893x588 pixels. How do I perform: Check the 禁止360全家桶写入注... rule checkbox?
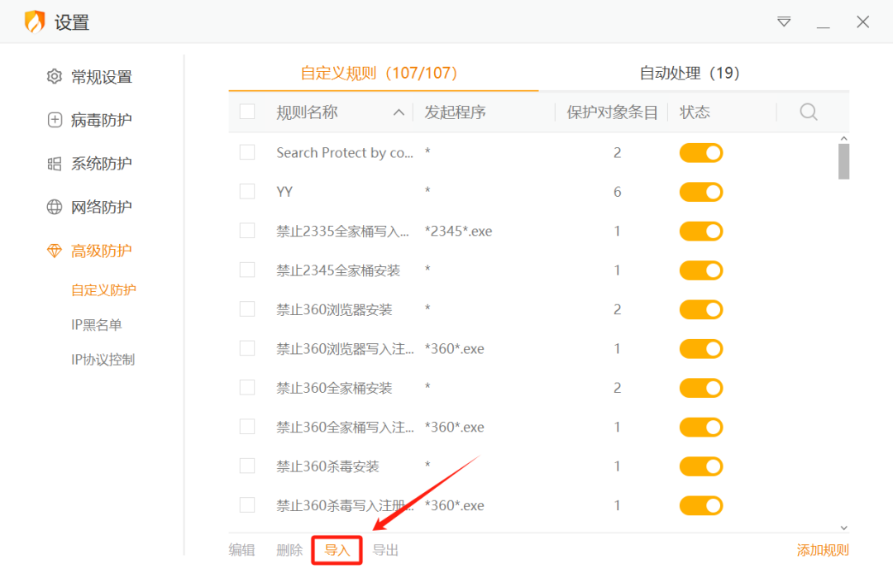coord(247,427)
